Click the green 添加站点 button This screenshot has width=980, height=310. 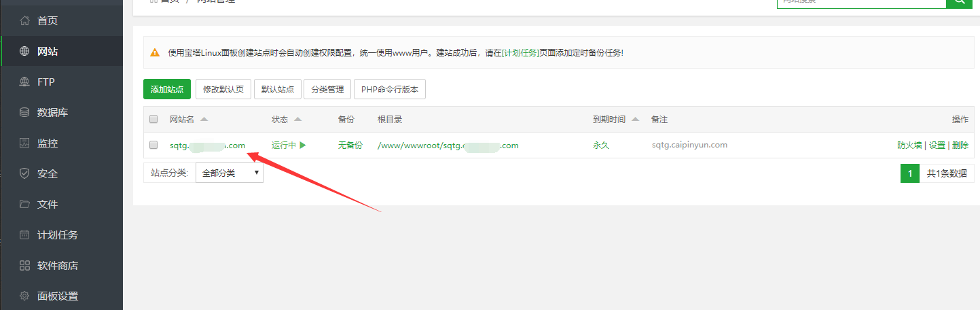[x=166, y=90]
